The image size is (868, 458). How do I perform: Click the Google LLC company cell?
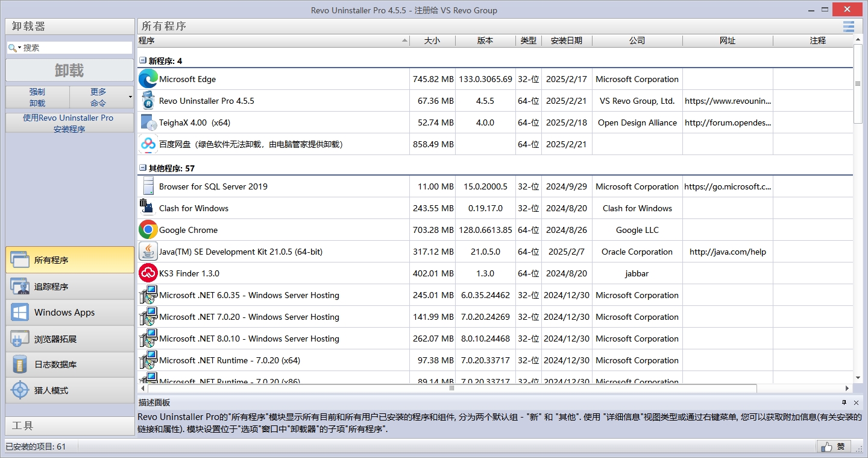pyautogui.click(x=637, y=230)
